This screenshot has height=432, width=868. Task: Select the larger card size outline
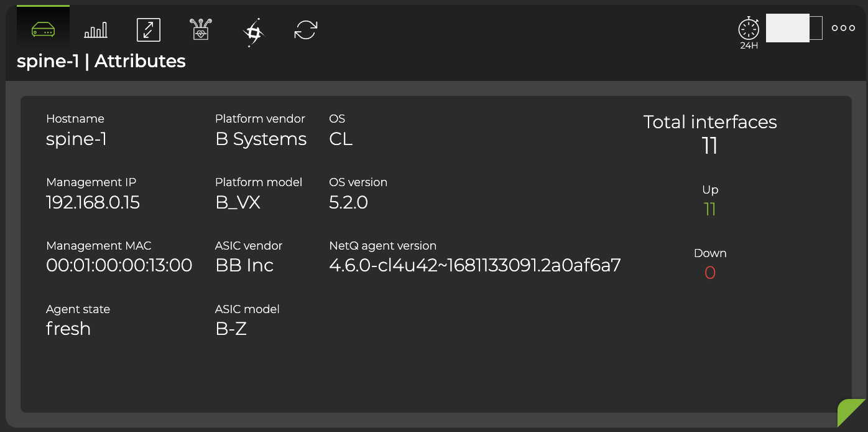(815, 28)
